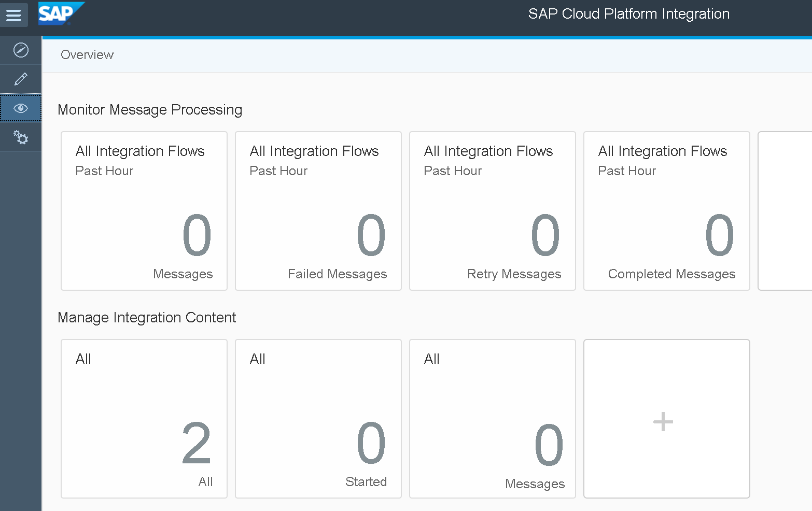Image resolution: width=812 pixels, height=511 pixels.
Task: Open the hamburger navigation menu
Action: point(14,15)
